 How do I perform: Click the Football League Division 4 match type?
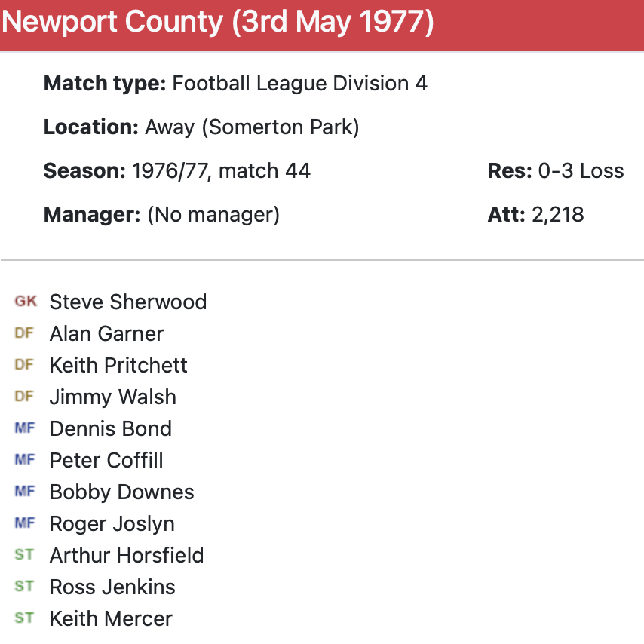(299, 83)
